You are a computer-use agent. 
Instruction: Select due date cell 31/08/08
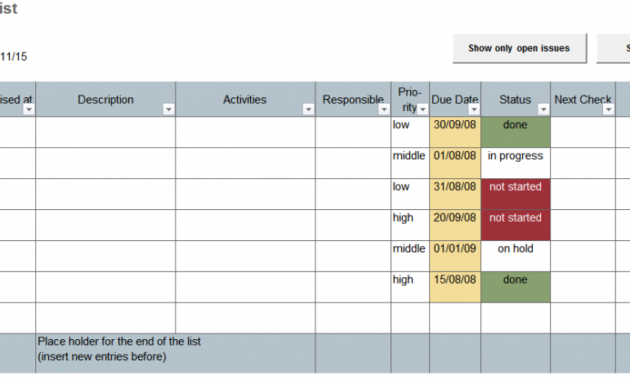[x=455, y=194]
